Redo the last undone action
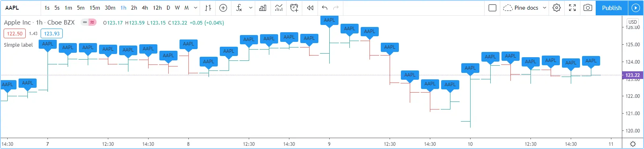644x149 pixels. pos(336,8)
